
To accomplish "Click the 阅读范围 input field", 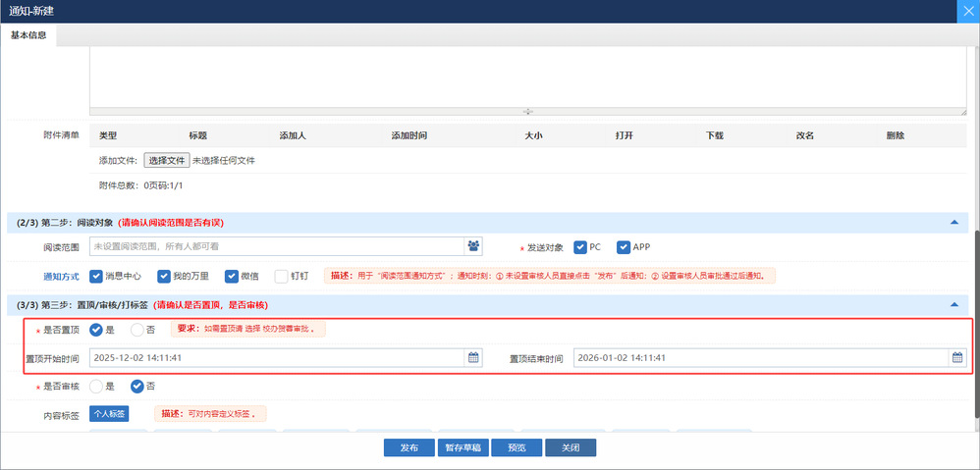I will (275, 246).
